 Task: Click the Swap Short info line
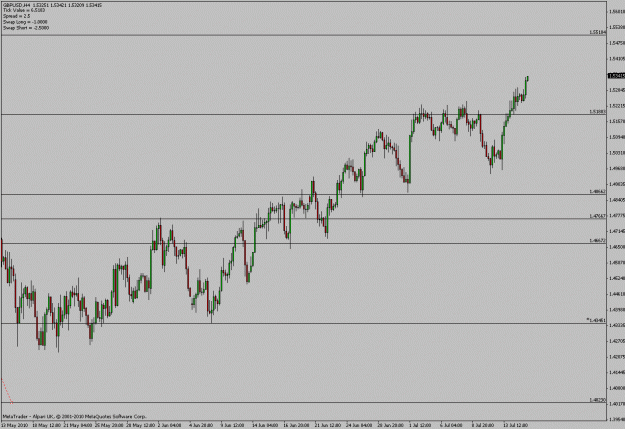pyautogui.click(x=26, y=28)
